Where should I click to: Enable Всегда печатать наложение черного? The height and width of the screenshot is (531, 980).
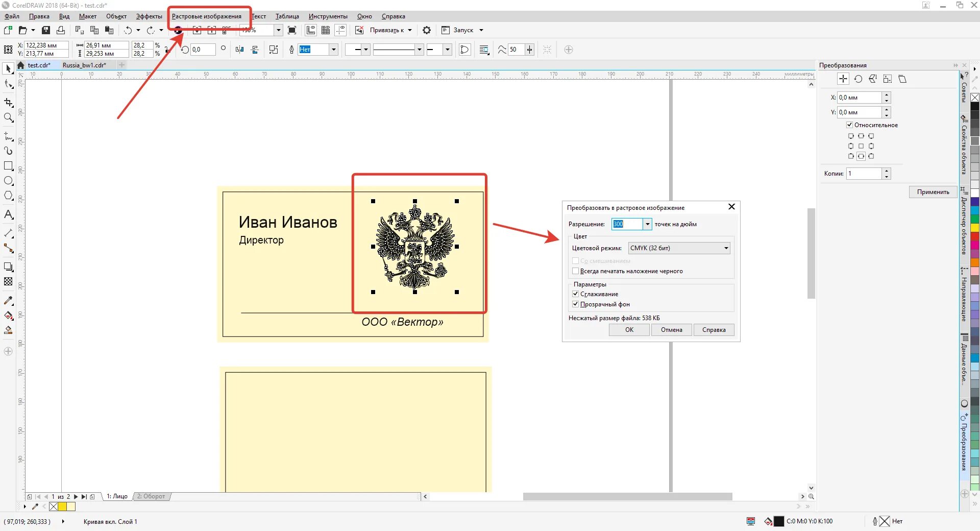[x=576, y=271]
